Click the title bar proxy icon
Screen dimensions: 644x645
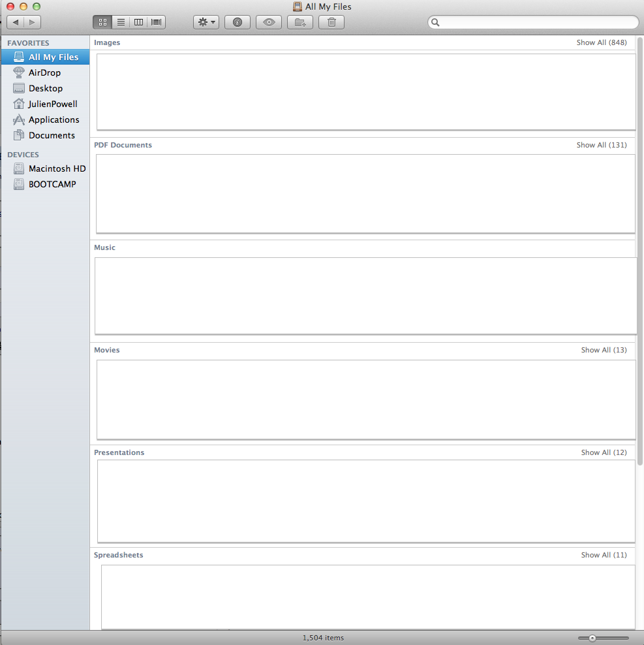click(298, 7)
